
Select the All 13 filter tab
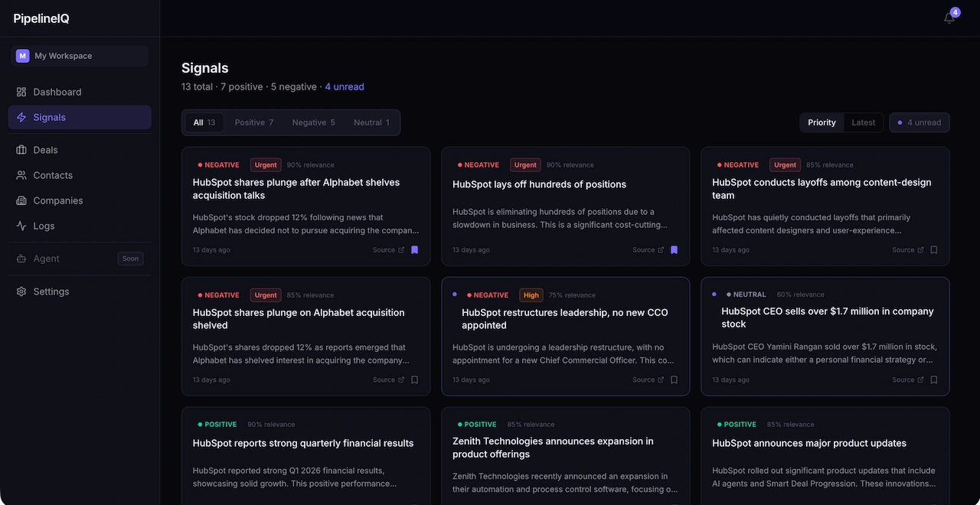(204, 122)
